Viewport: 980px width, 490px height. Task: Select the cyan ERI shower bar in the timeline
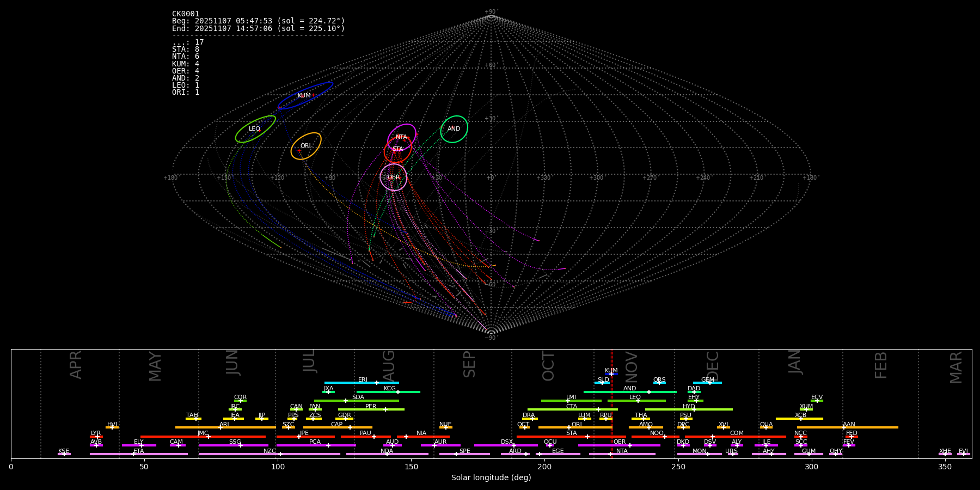coord(362,383)
